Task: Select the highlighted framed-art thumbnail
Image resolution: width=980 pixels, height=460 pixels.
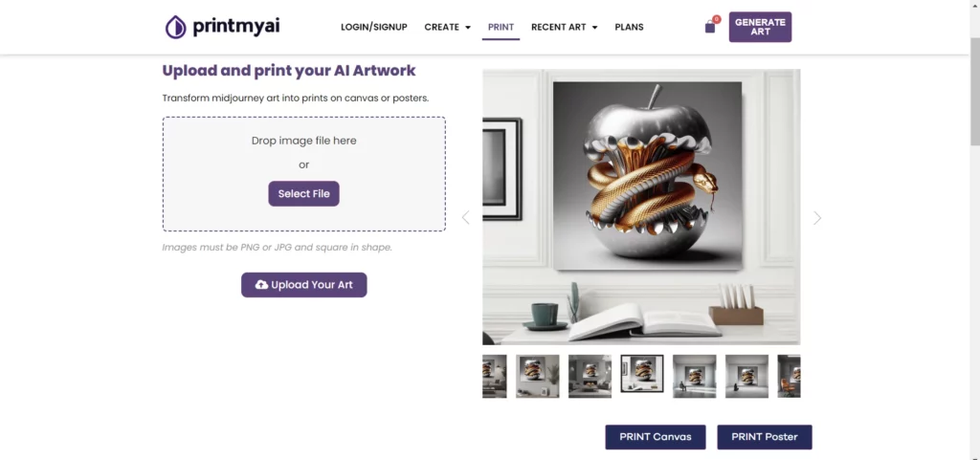Action: (x=642, y=373)
